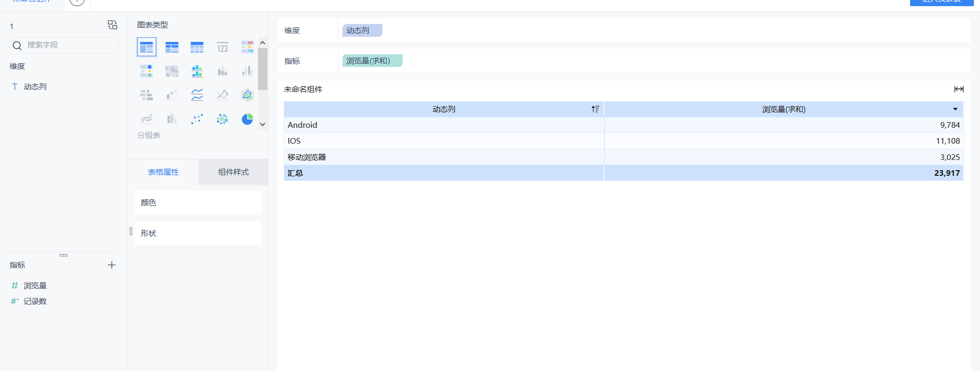Click the chart type list scrollbar thumb

[262, 69]
